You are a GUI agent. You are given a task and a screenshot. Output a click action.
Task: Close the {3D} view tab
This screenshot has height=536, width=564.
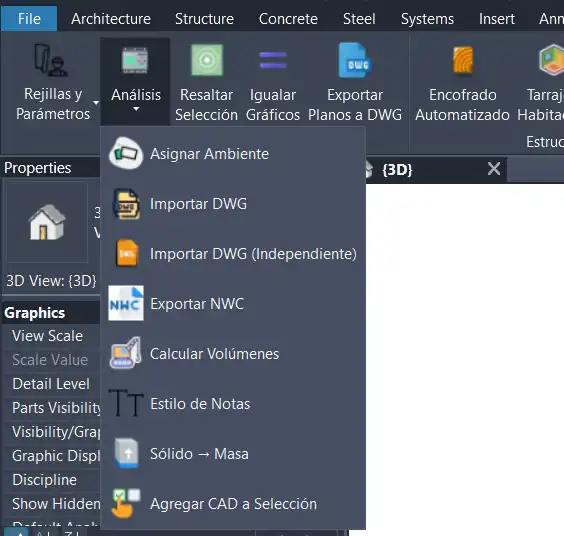494,168
